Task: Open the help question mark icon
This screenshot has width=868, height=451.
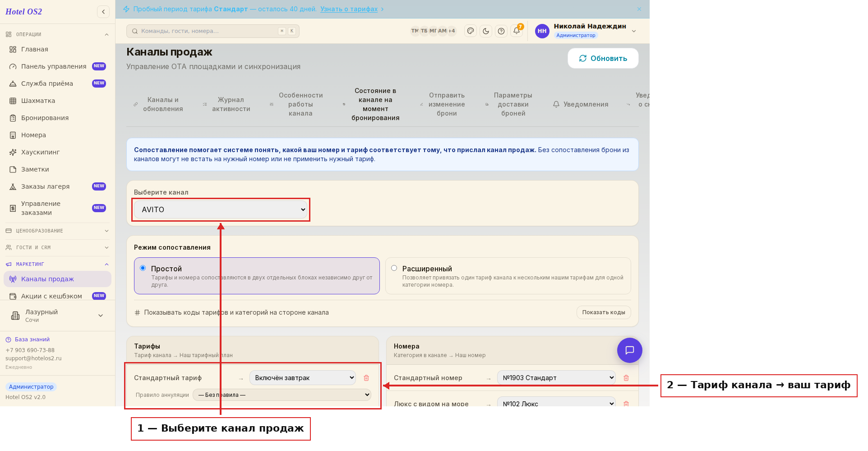Action: tap(501, 31)
